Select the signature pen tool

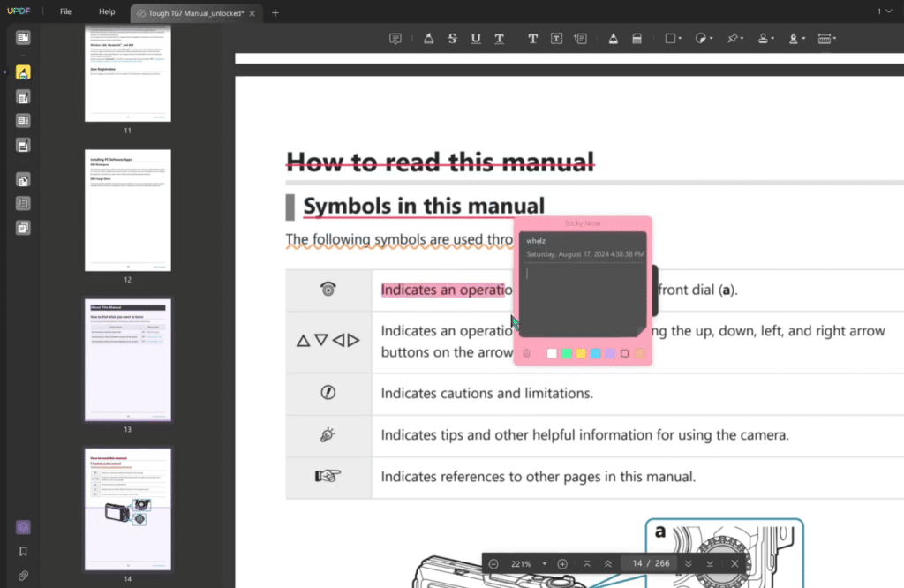click(x=794, y=39)
